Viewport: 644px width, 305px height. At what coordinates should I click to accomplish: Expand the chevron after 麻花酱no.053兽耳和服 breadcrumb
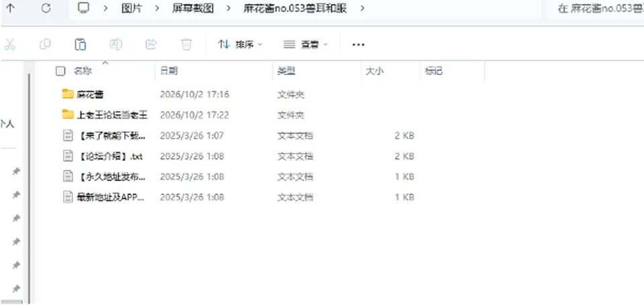(362, 8)
